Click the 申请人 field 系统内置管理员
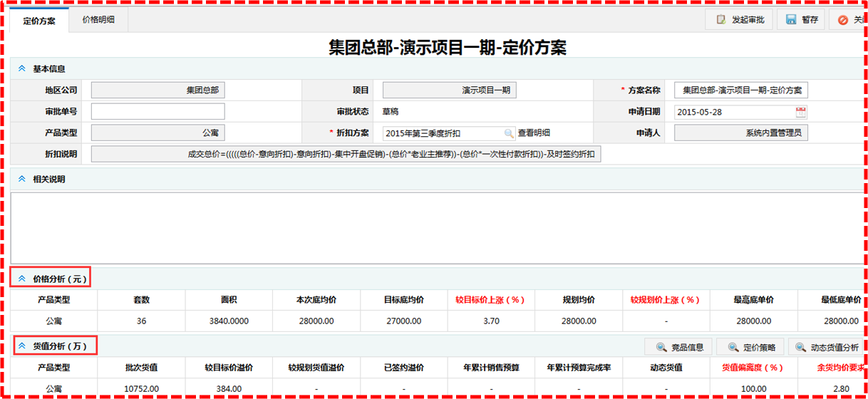868x399 pixels. 741,133
